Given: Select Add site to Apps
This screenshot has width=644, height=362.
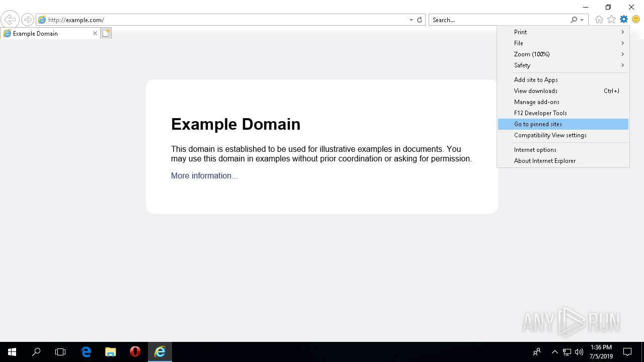Looking at the screenshot, I should click(563, 80).
